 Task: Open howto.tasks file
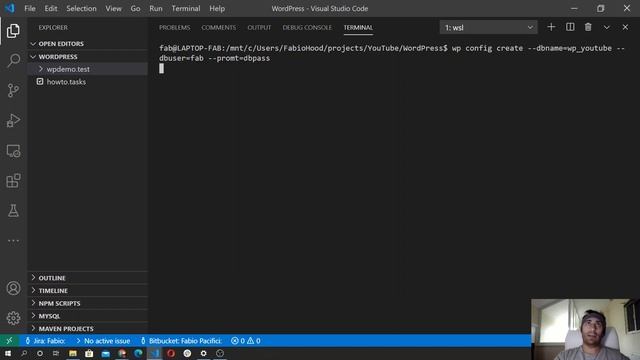click(87, 82)
